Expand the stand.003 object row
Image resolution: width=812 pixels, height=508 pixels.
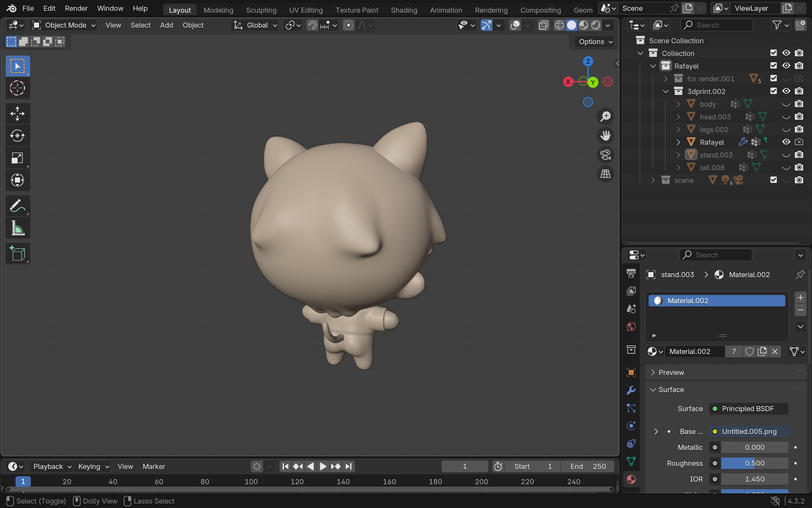click(x=678, y=155)
